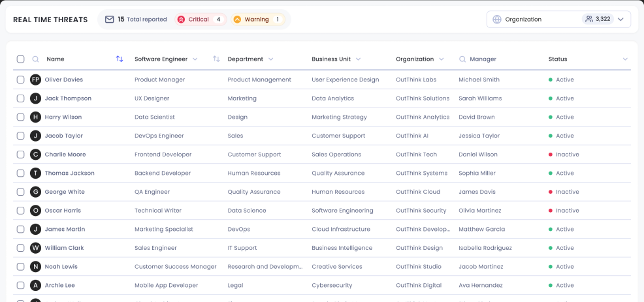This screenshot has height=302, width=644.
Task: Check Jacob Taylor's row checkbox
Action: coord(20,136)
